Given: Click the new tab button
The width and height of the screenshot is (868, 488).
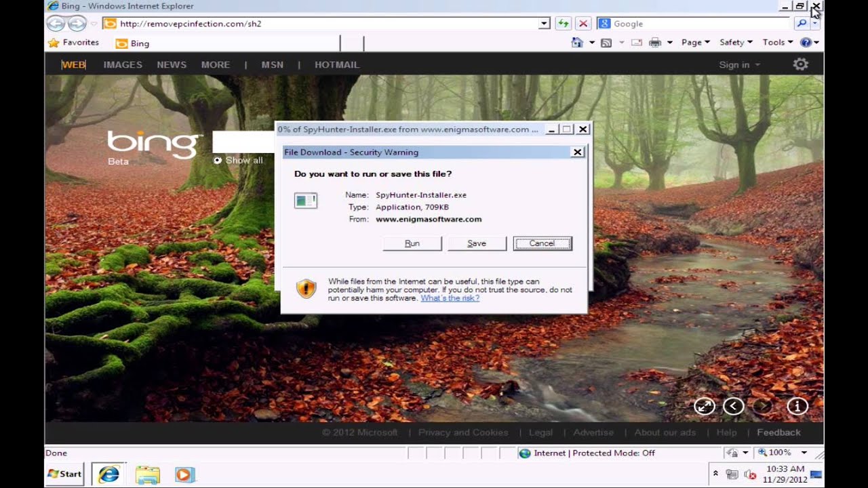Looking at the screenshot, I should (351, 43).
